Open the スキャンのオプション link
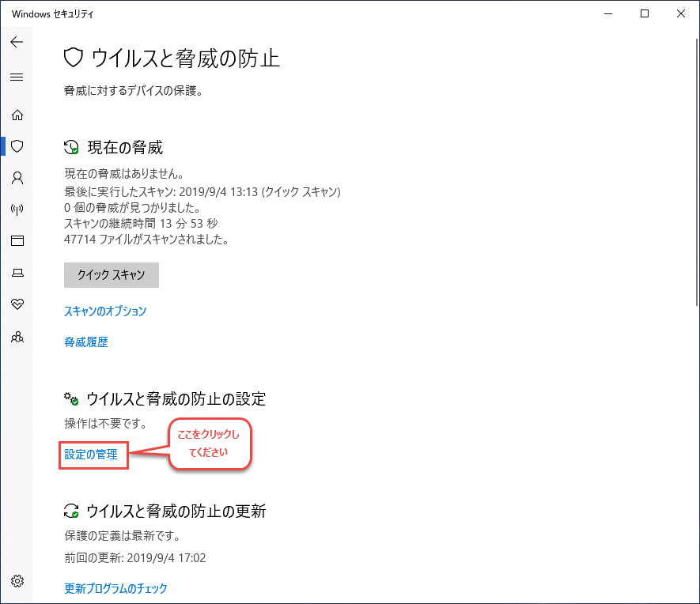Image resolution: width=700 pixels, height=604 pixels. pyautogui.click(x=105, y=311)
